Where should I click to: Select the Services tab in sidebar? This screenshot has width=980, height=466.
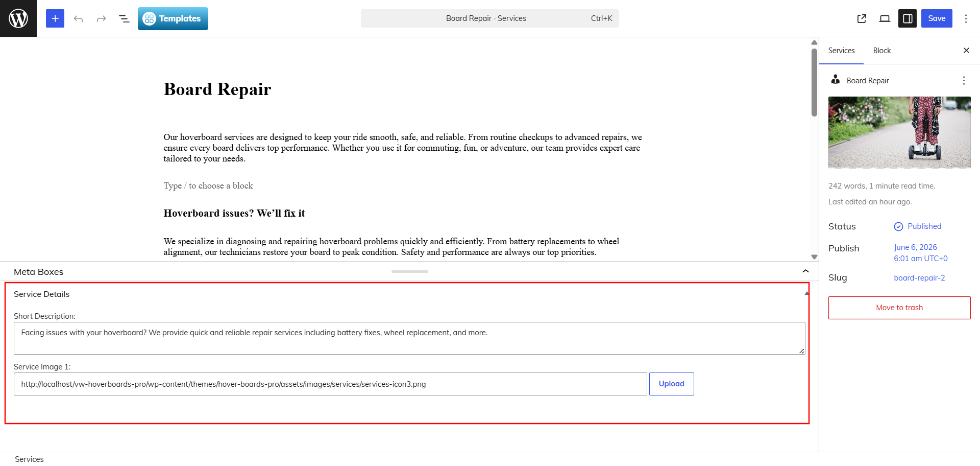[x=841, y=51]
